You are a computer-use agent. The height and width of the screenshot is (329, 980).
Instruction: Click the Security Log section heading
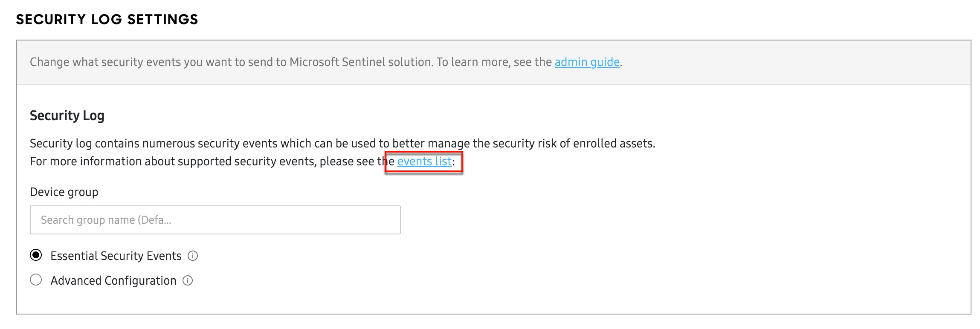(67, 115)
